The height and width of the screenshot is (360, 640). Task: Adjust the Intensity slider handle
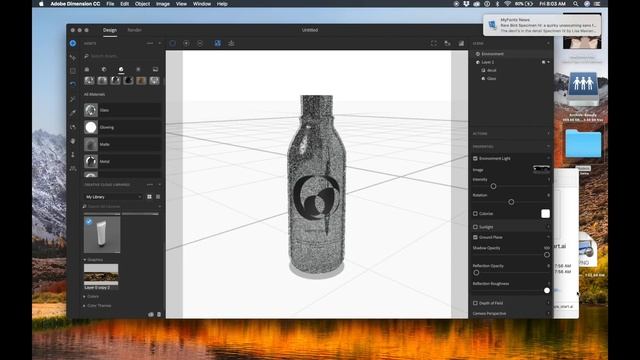pos(493,186)
